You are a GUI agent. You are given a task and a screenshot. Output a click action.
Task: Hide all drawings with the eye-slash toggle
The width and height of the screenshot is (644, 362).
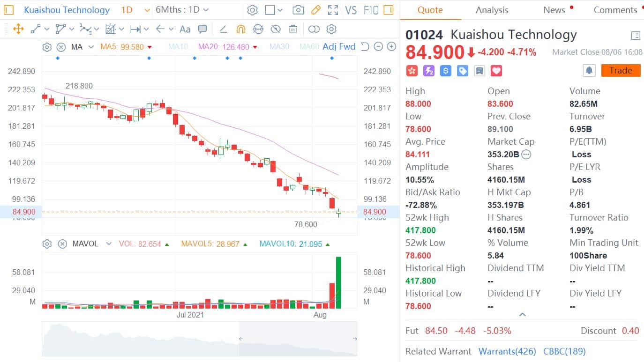tap(276, 29)
